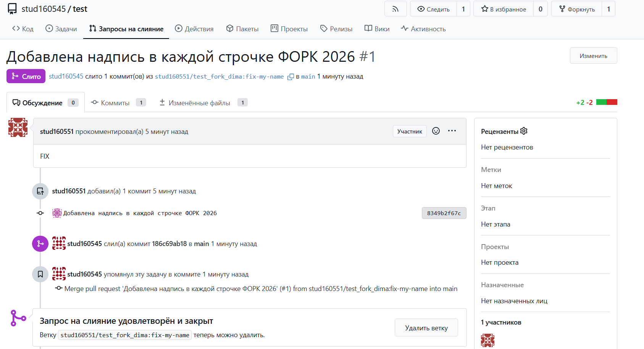Click the repository icon beside stud160545
Viewport: 644px width, 349px height.
tap(12, 9)
